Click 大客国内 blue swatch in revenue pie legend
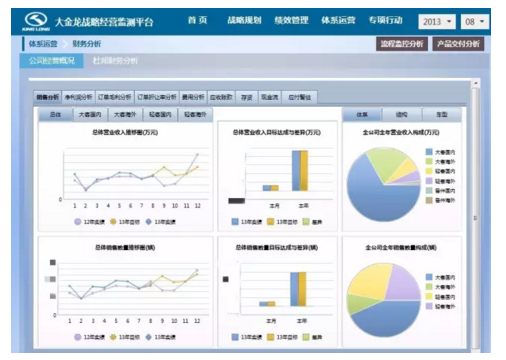This screenshot has width=506, height=360. [x=429, y=152]
